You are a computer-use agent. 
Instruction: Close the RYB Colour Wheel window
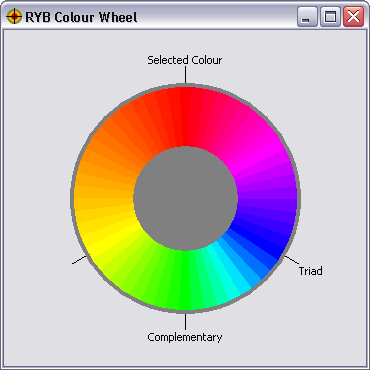pyautogui.click(x=353, y=17)
